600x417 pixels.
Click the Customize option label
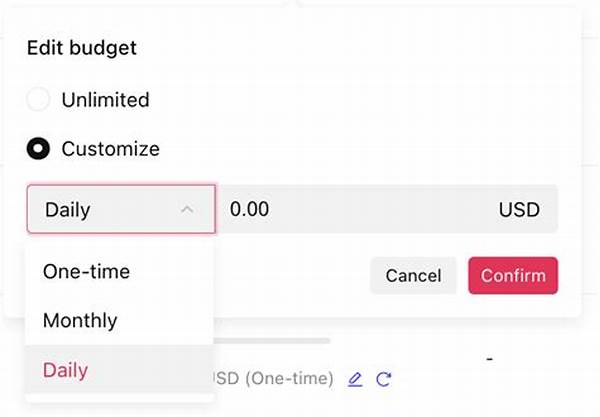(111, 149)
